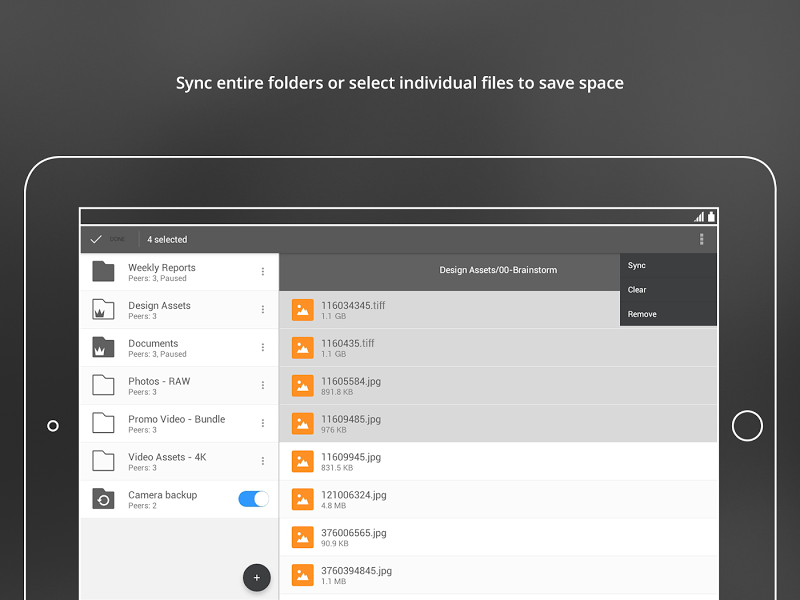Click image icon for 1160435.tiff

tap(303, 347)
